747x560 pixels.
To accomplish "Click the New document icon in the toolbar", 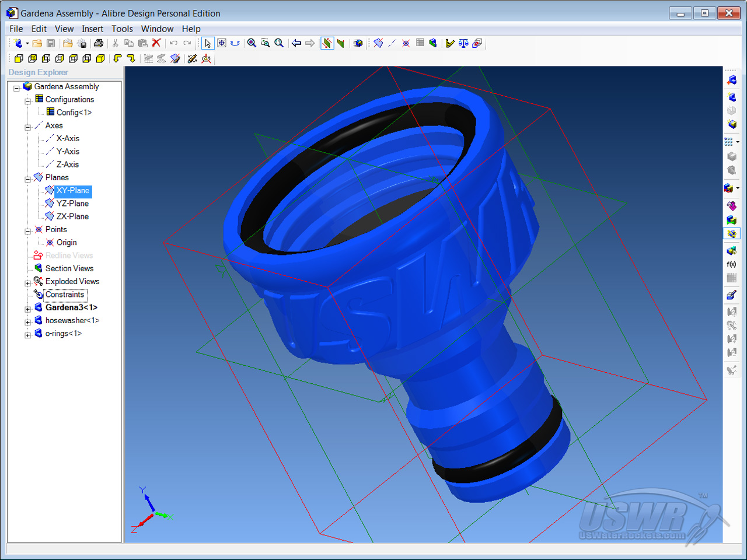I will click(19, 43).
